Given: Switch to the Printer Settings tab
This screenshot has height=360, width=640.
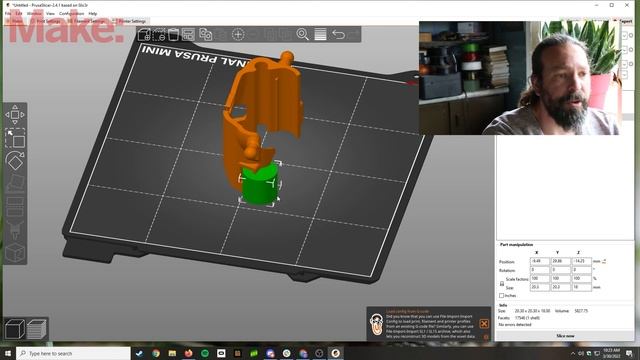Looking at the screenshot, I should (x=131, y=21).
